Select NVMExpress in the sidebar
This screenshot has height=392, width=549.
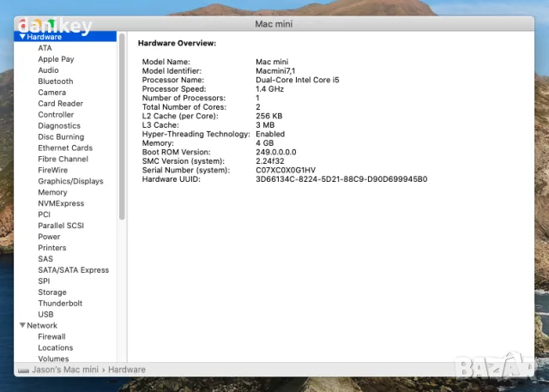click(x=61, y=203)
